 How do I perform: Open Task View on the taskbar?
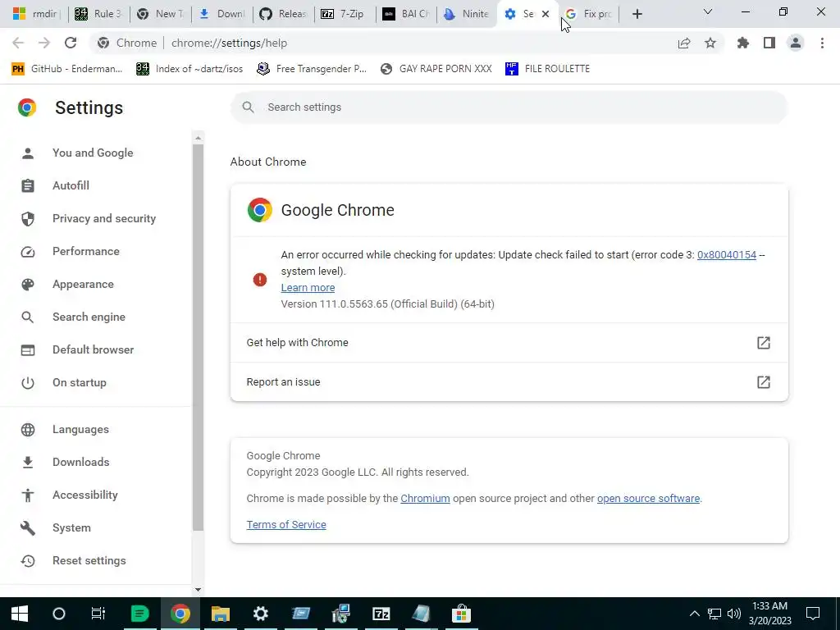click(x=98, y=614)
